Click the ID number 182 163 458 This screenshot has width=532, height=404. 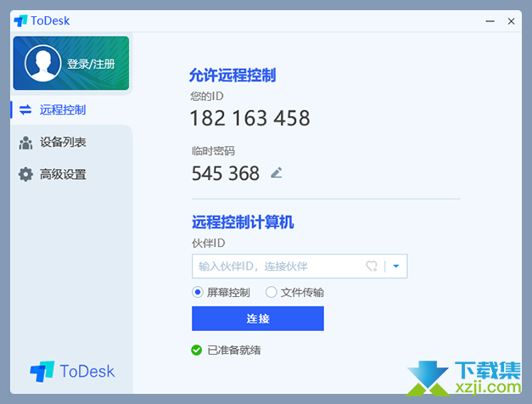250,118
